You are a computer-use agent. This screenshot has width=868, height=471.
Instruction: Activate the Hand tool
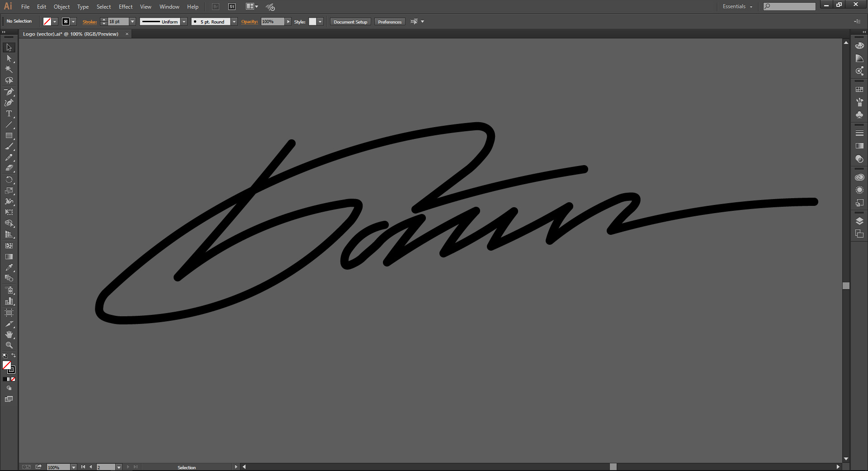tap(9, 334)
